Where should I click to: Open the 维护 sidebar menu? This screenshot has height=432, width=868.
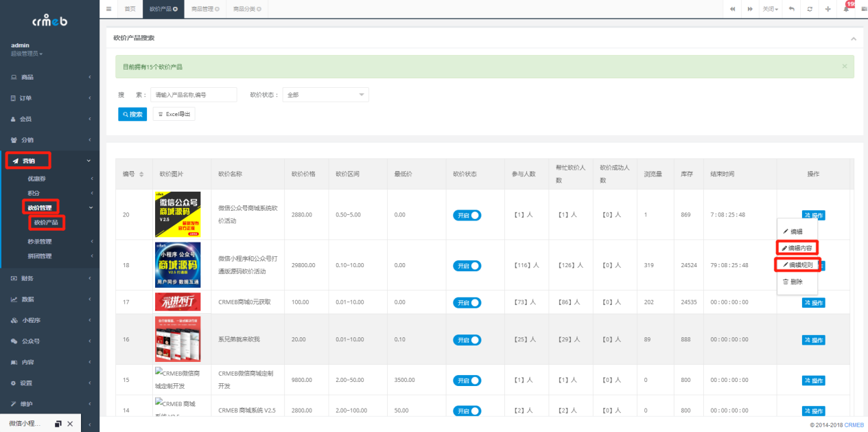pyautogui.click(x=49, y=403)
